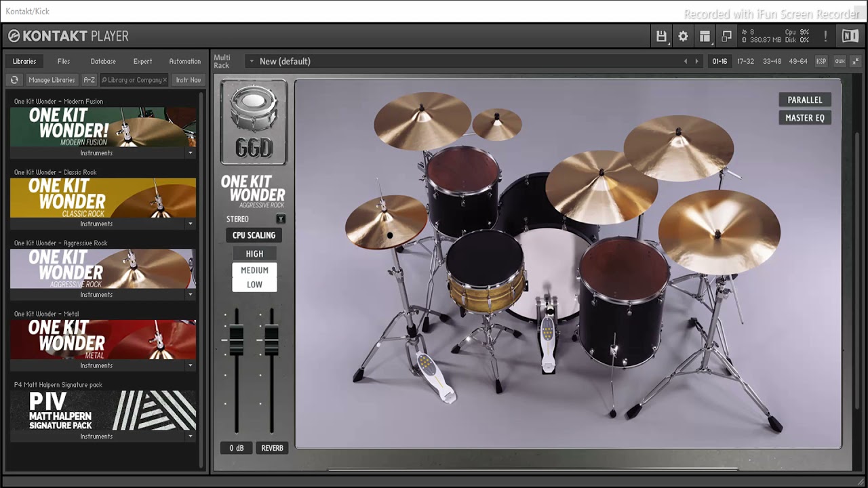Go to next multi with right arrow
The width and height of the screenshot is (868, 488).
tap(696, 61)
